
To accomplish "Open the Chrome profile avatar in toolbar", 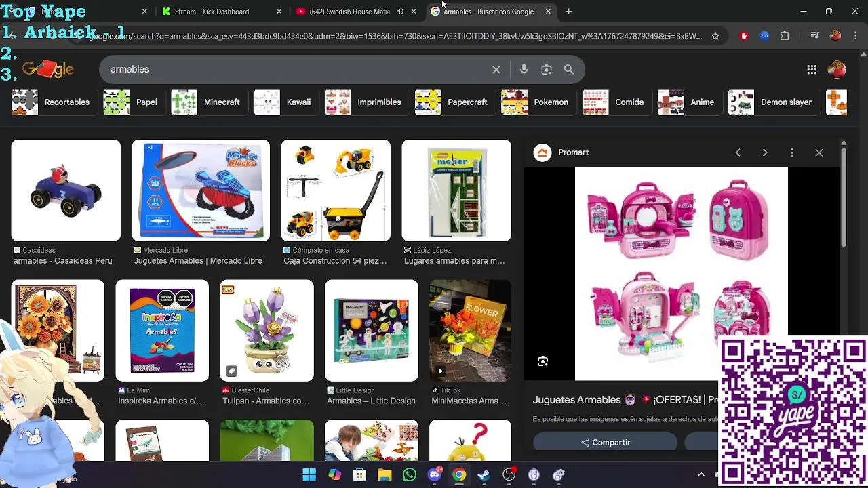I will [835, 36].
